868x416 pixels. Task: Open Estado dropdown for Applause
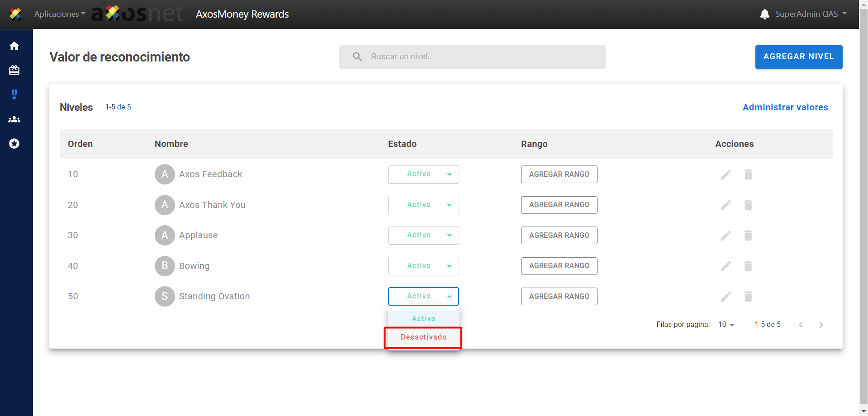click(x=423, y=236)
